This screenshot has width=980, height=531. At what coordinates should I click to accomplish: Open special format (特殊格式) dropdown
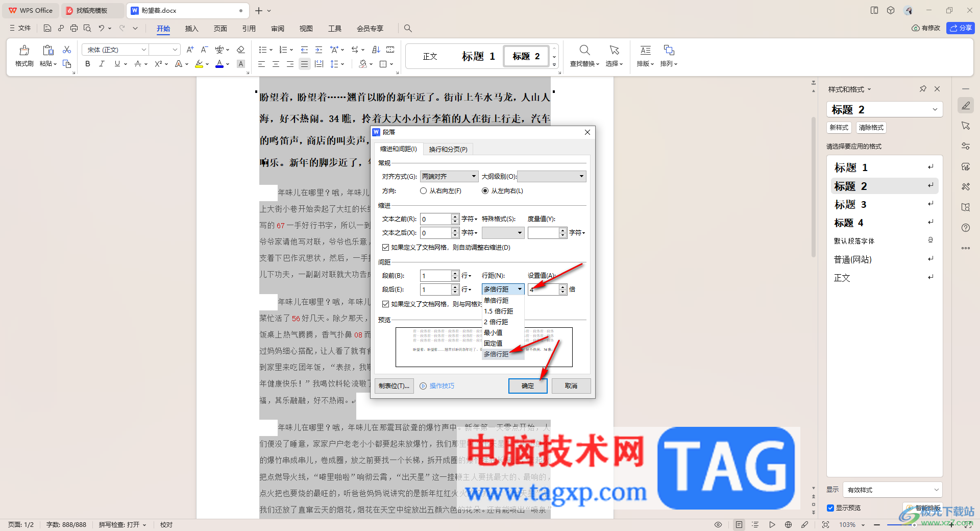pyautogui.click(x=503, y=233)
